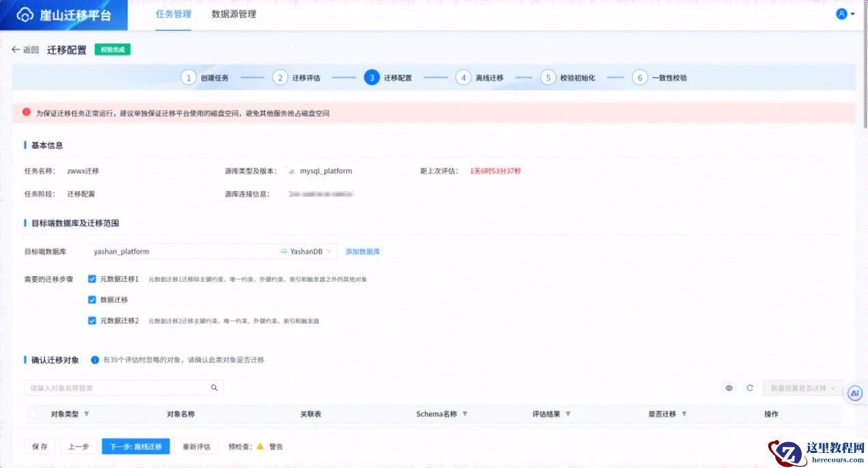Click the 关联表 column header
The image size is (868, 468).
tap(311, 414)
